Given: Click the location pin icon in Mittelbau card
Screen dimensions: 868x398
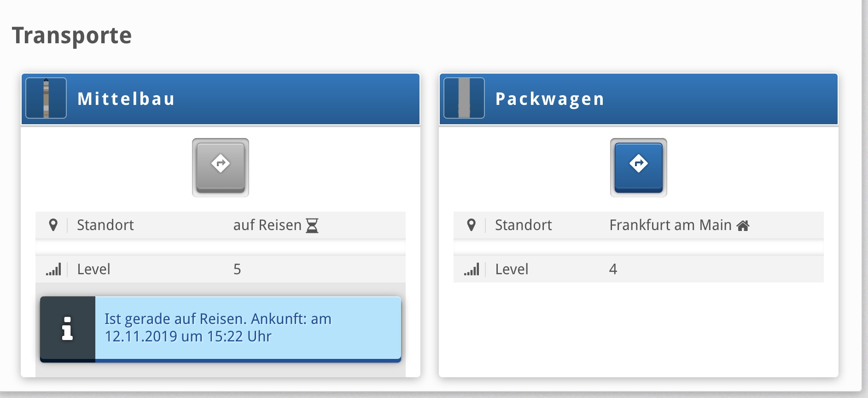Looking at the screenshot, I should point(53,225).
